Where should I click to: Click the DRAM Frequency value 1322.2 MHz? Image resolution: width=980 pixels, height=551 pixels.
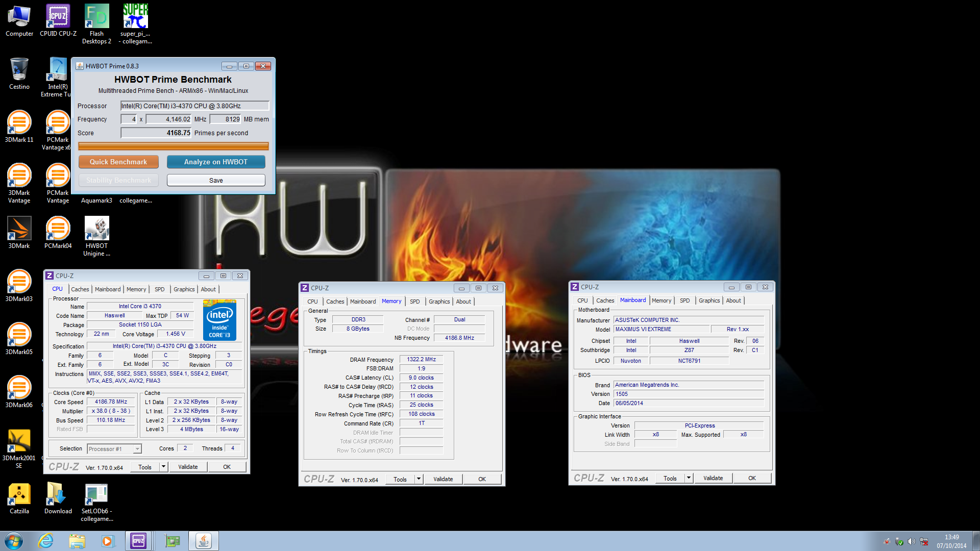(422, 359)
